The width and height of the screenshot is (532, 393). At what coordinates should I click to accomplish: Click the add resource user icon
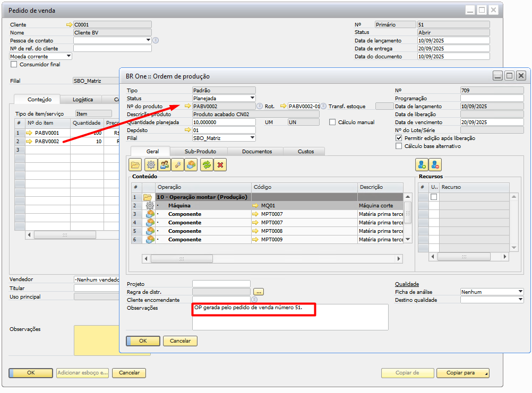click(422, 165)
